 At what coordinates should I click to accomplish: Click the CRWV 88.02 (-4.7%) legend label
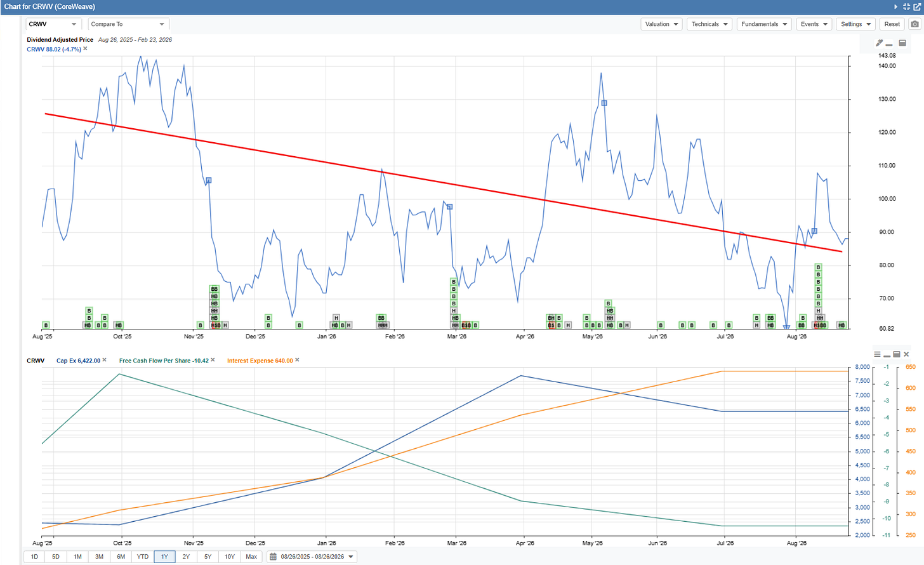click(54, 49)
